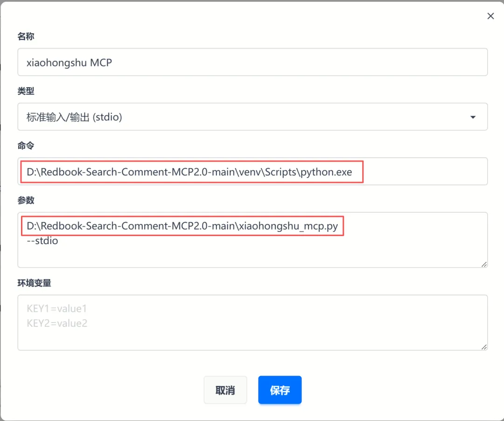
Task: Click the 环境变量 field label
Action: click(34, 283)
